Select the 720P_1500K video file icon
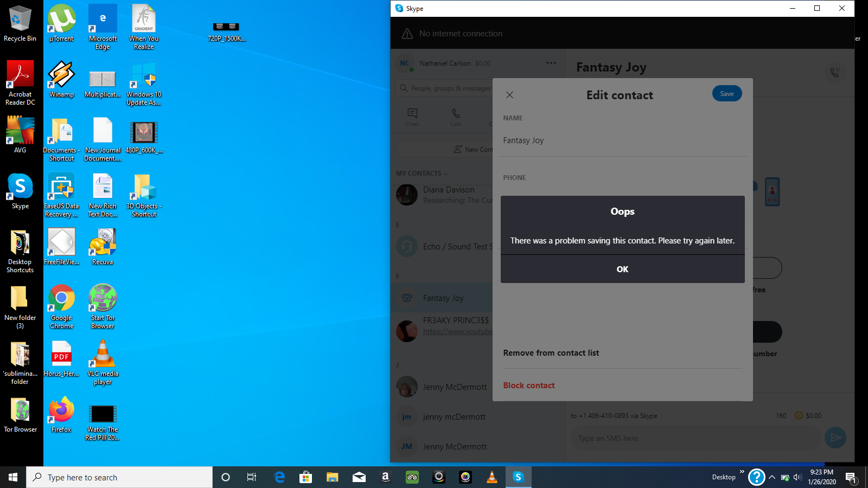 click(227, 31)
